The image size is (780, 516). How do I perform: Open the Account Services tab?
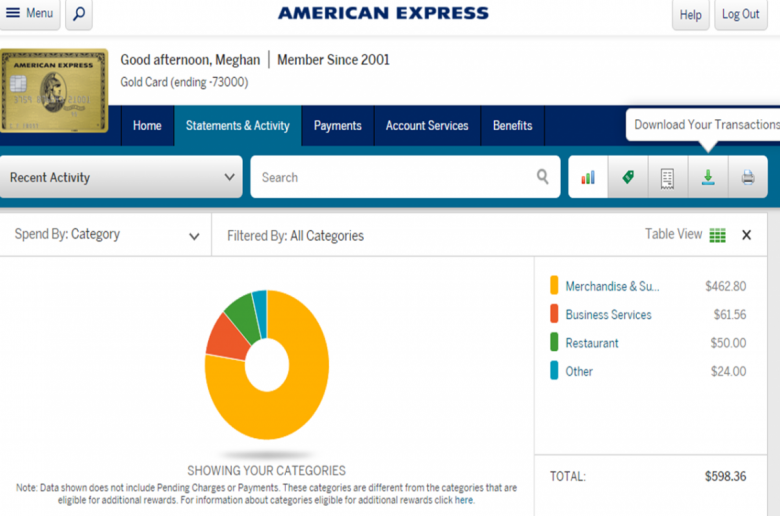click(427, 125)
